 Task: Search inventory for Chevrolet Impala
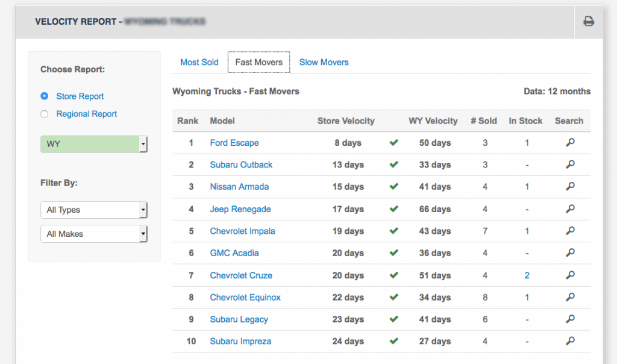point(570,231)
